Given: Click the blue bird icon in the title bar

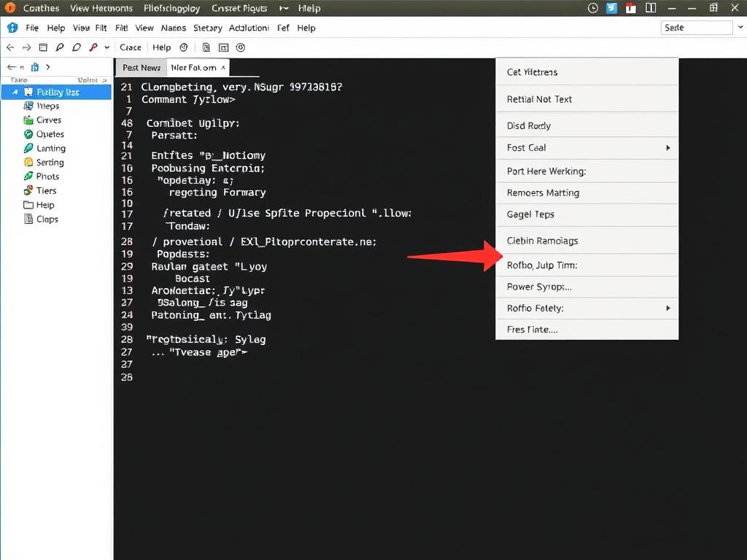Looking at the screenshot, I should (x=611, y=8).
